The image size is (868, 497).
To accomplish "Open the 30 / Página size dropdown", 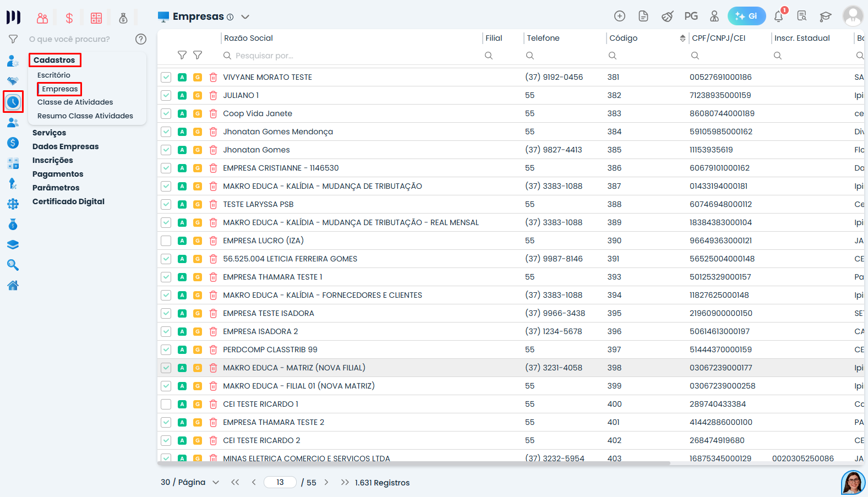I will [x=190, y=482].
